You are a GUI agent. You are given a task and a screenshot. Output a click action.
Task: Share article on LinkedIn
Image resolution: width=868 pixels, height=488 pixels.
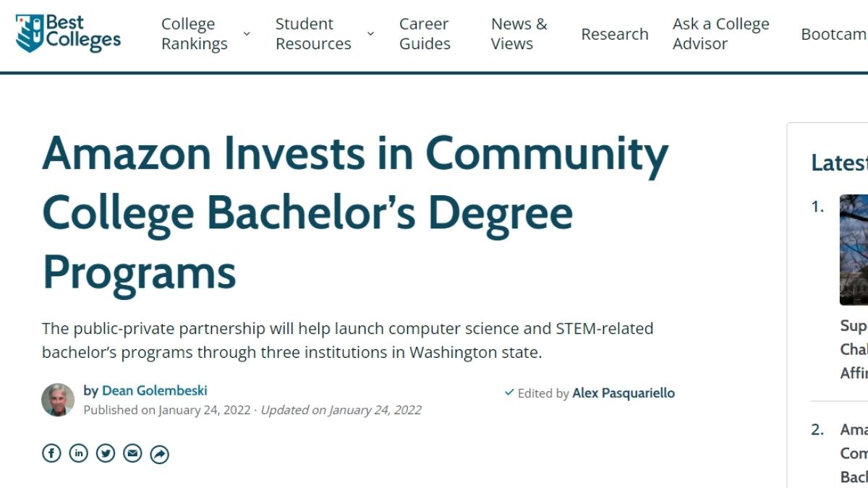pyautogui.click(x=78, y=453)
